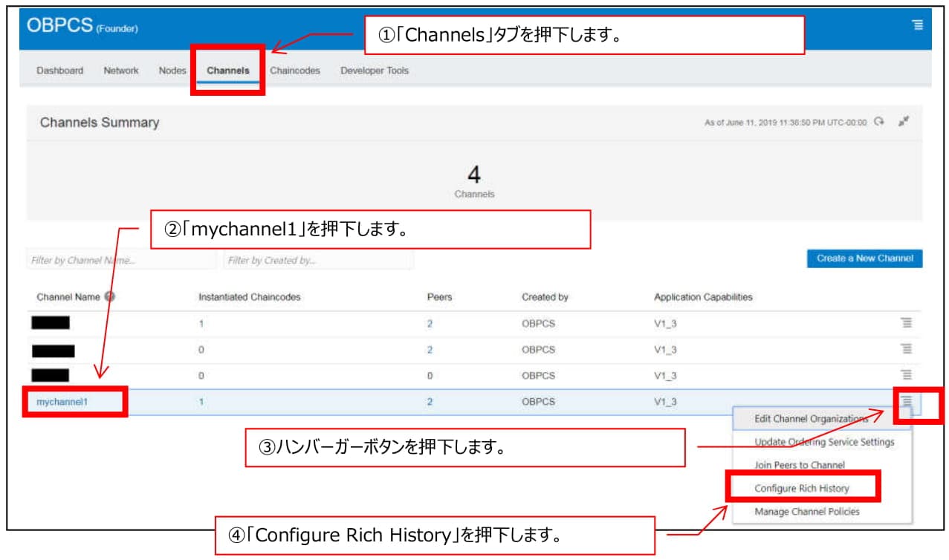Select Configure Rich History menu entry
The image size is (949, 560).
[x=821, y=488]
